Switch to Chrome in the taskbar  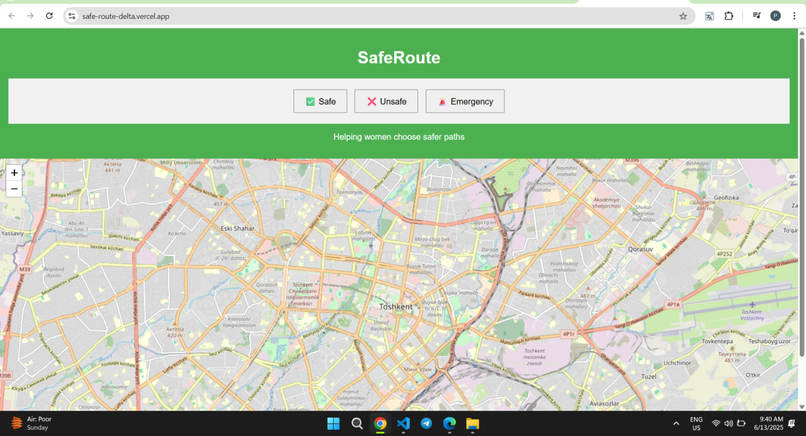pos(380,424)
